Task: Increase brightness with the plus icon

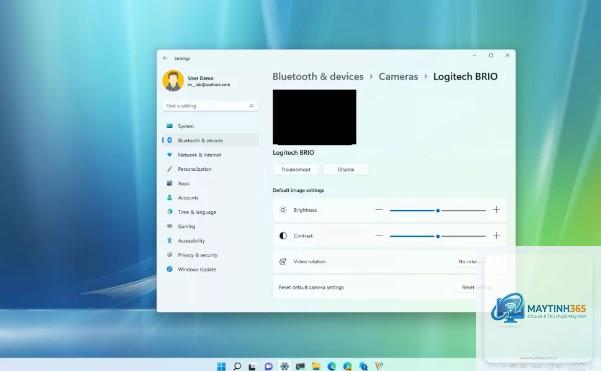Action: (x=496, y=210)
